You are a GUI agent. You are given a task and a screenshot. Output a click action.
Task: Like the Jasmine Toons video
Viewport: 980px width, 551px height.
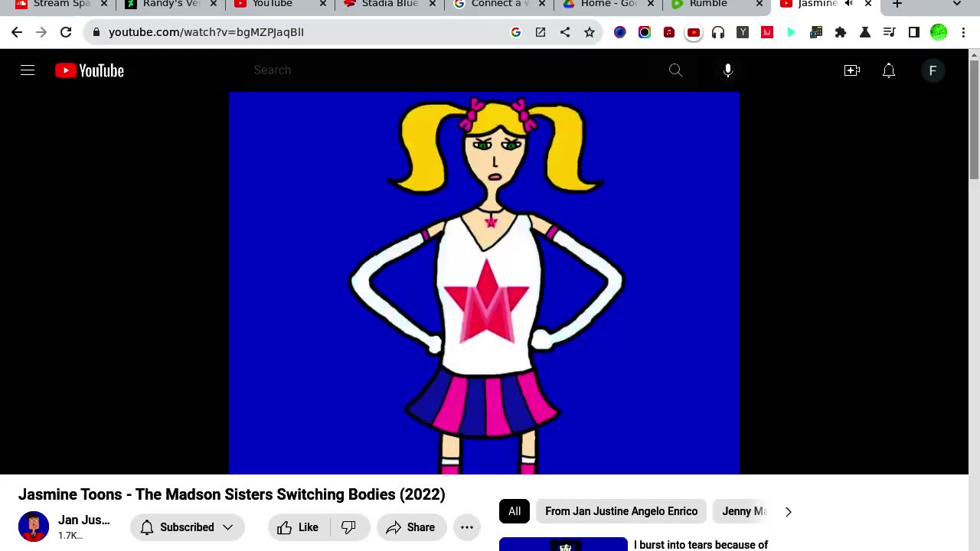(299, 527)
